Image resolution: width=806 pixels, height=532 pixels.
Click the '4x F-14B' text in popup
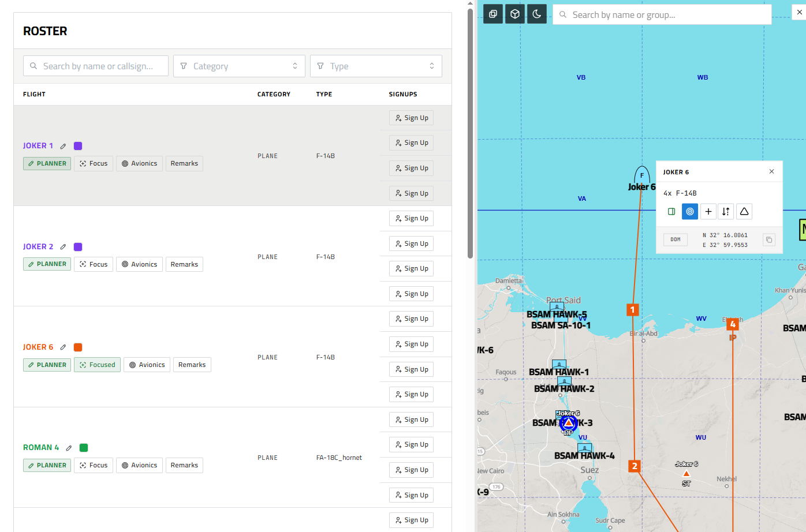pos(680,193)
